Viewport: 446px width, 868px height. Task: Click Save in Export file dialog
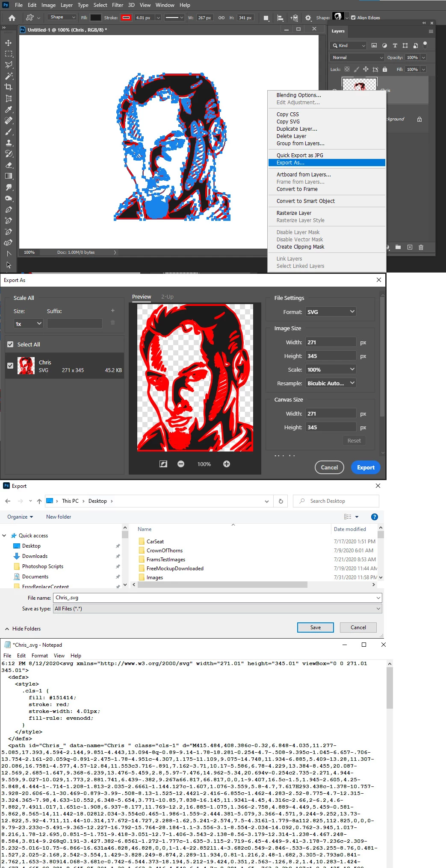pyautogui.click(x=316, y=628)
